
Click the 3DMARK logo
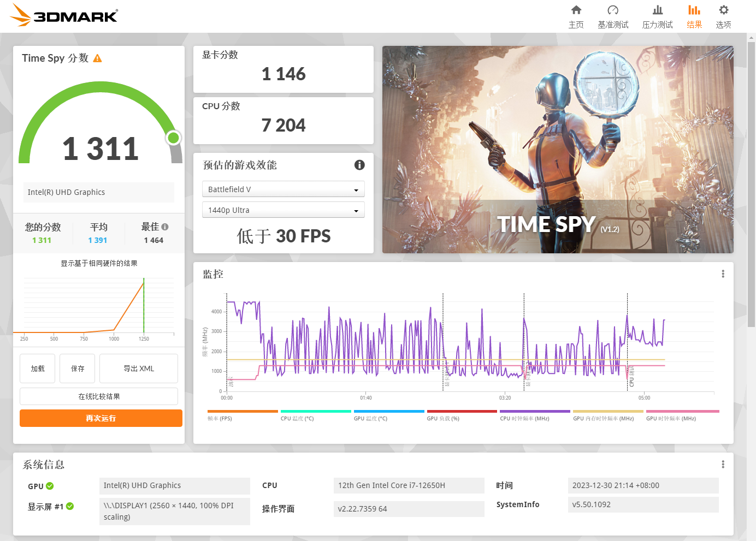[63, 15]
